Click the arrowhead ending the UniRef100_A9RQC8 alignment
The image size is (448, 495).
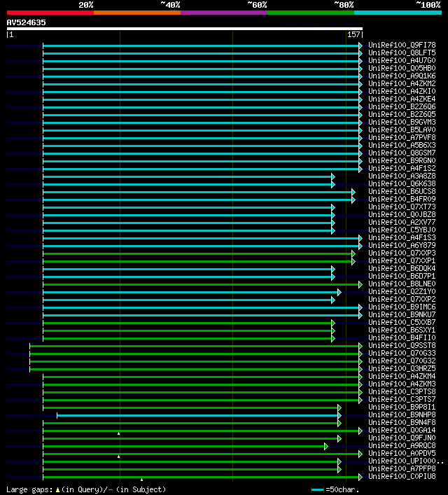[326, 447]
